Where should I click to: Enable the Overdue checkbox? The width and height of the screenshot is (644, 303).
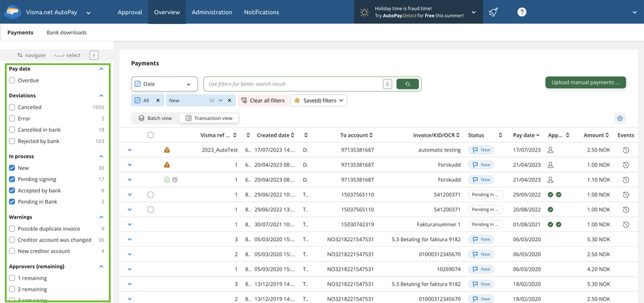click(x=12, y=81)
